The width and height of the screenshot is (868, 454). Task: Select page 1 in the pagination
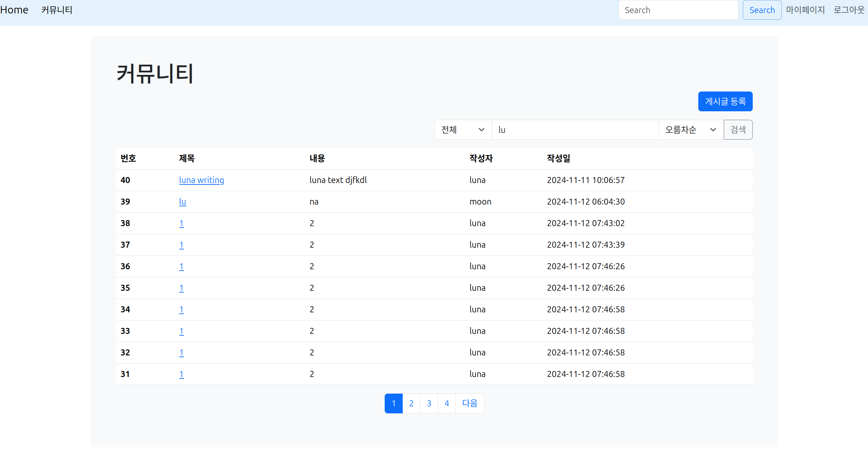(x=394, y=403)
